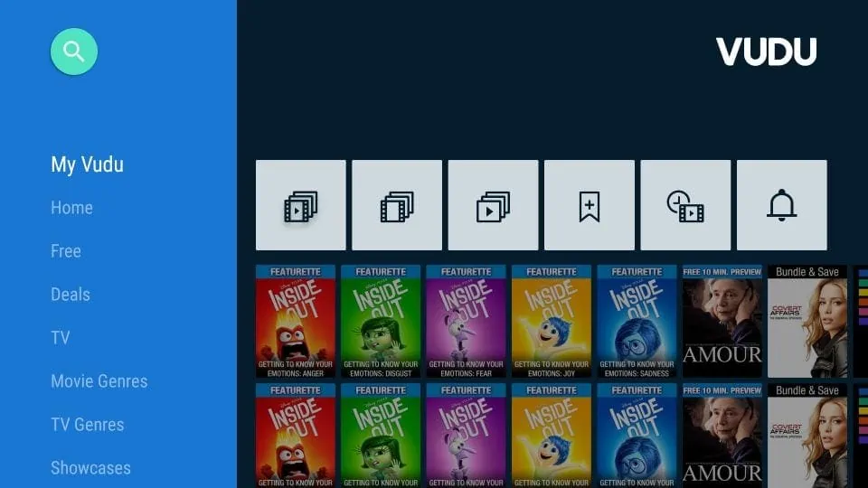Open first-row Inside Out Emotions: Disgust featurette

pyautogui.click(x=381, y=322)
